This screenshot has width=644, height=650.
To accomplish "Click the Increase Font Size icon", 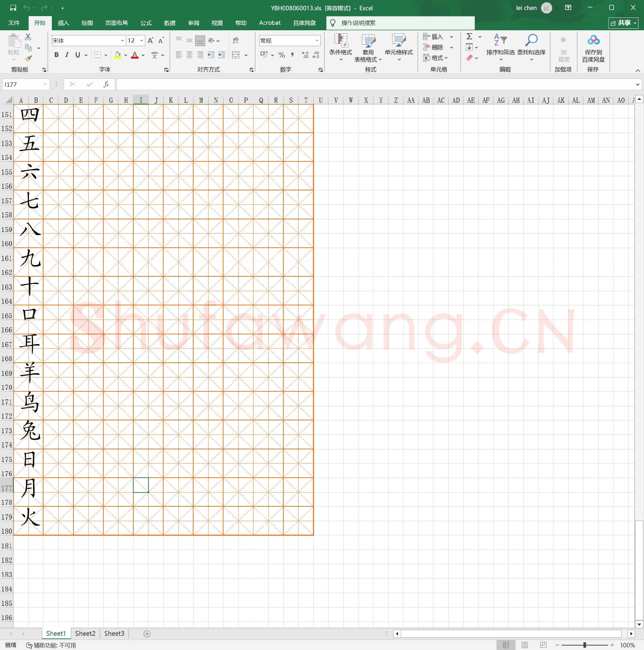I will click(151, 41).
